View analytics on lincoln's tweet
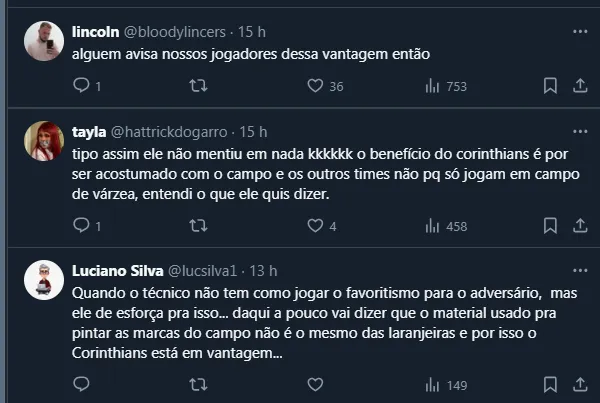Viewport: 600px width, 403px height. (433, 86)
